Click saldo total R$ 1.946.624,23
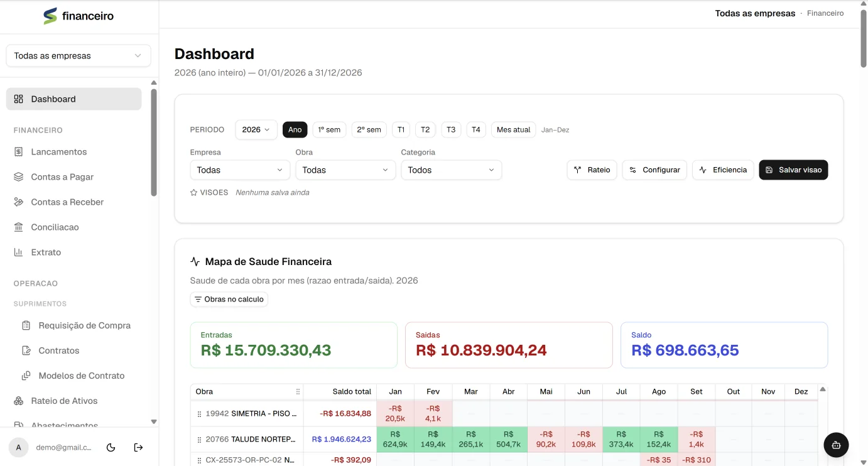Image resolution: width=868 pixels, height=466 pixels. tap(341, 440)
